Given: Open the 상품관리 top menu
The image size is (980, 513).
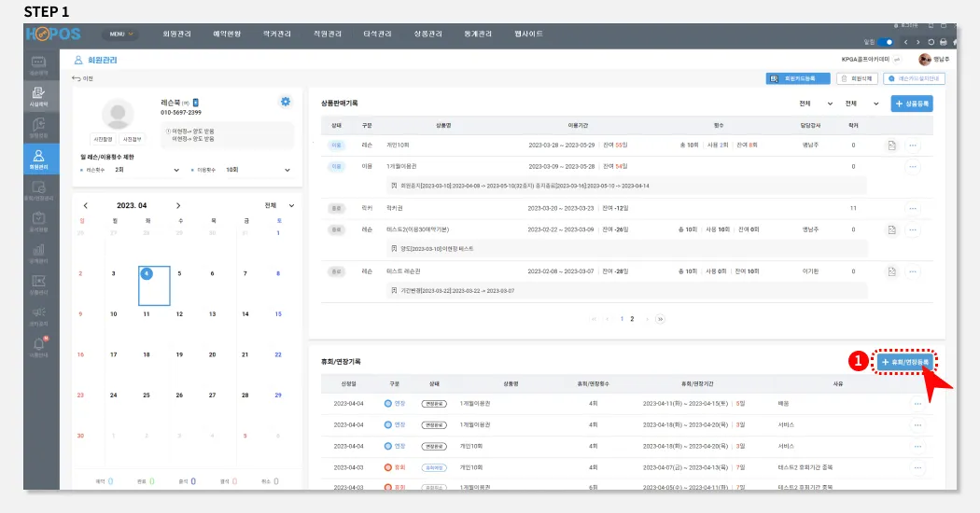Looking at the screenshot, I should [427, 35].
